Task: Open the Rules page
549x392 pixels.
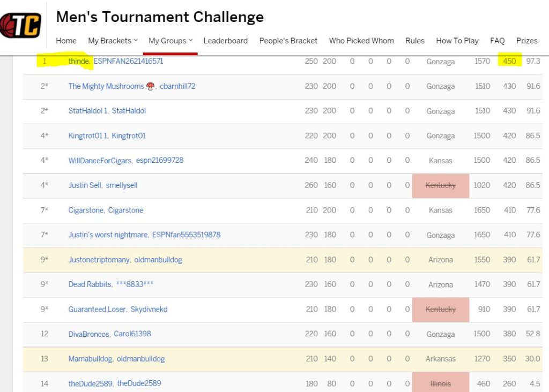Action: (x=414, y=41)
